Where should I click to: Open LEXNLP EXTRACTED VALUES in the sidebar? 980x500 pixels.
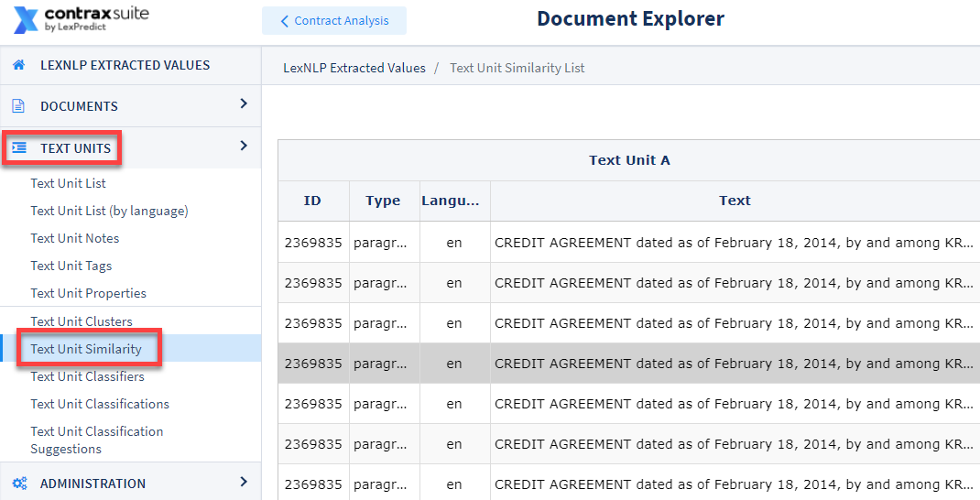point(125,65)
